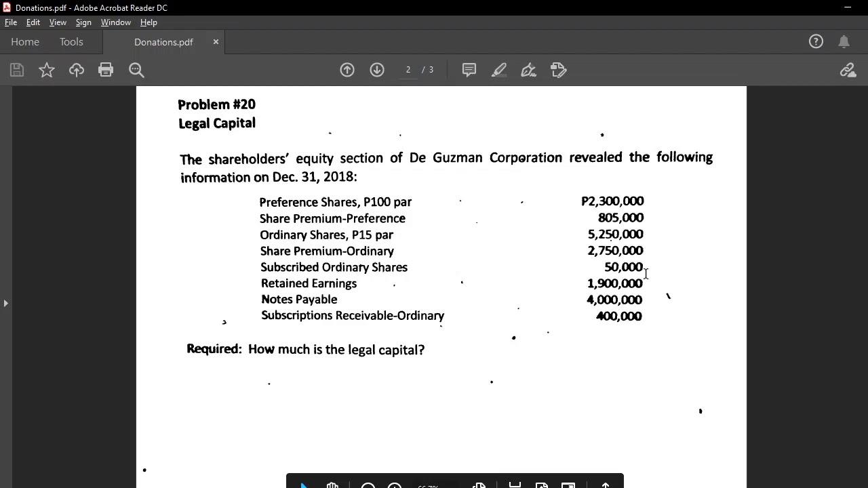Select the Donations.pdf document tab
The image size is (868, 488).
pos(163,42)
